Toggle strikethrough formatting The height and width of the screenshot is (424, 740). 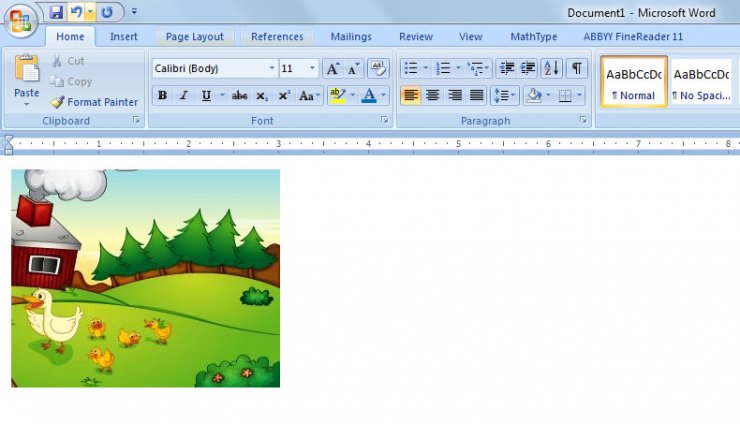[239, 95]
